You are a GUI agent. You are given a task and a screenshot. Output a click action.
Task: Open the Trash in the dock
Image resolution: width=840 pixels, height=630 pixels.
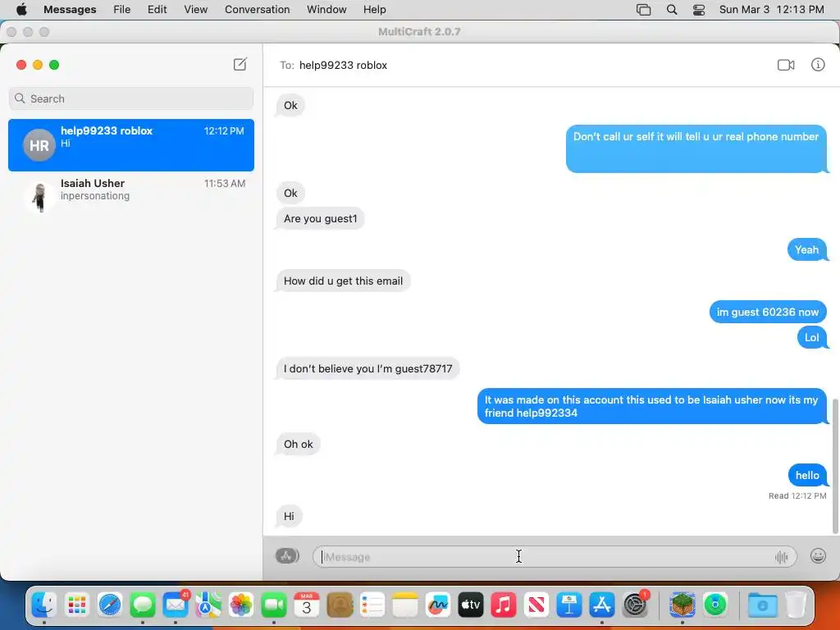pyautogui.click(x=796, y=605)
